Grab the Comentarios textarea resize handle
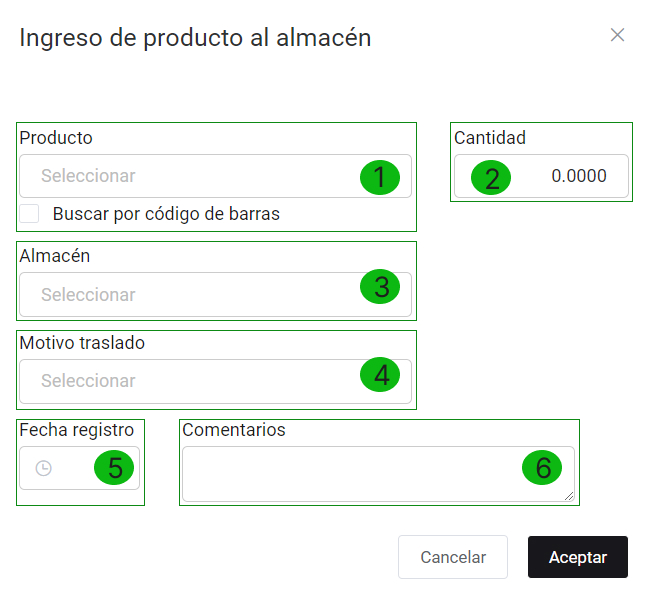Image resolution: width=649 pixels, height=609 pixels. tap(570, 496)
